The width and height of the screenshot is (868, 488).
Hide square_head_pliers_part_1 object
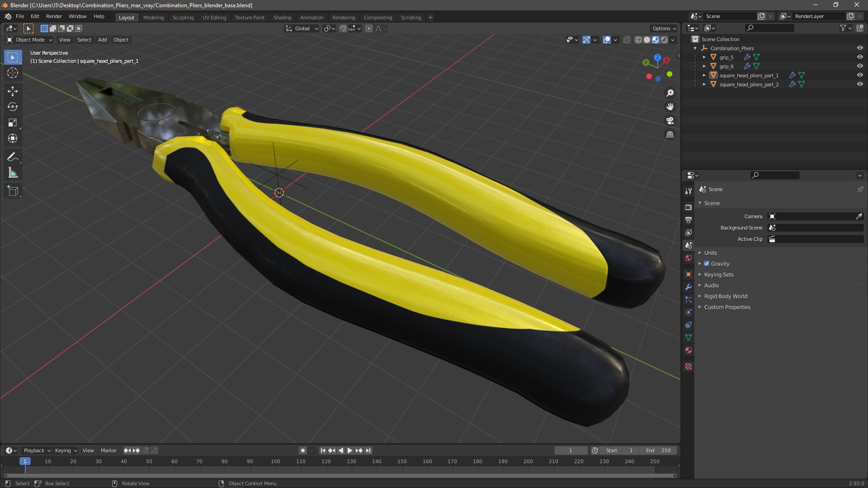(x=860, y=75)
